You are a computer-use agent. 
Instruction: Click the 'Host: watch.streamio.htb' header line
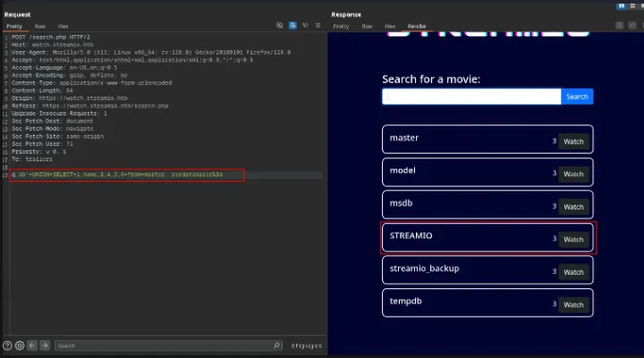[x=53, y=45]
